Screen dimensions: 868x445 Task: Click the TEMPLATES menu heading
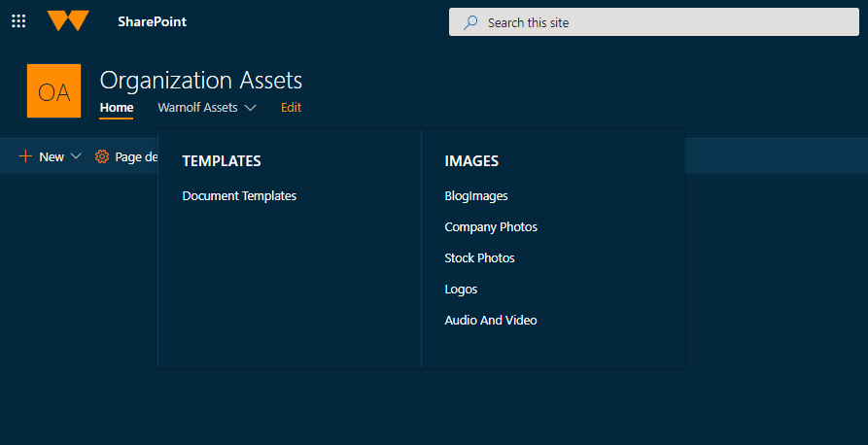point(222,161)
